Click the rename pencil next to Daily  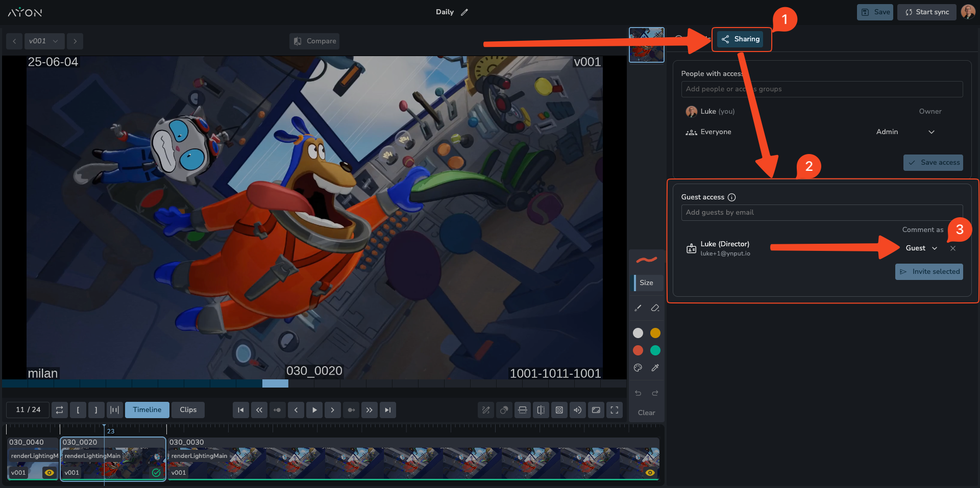[464, 12]
